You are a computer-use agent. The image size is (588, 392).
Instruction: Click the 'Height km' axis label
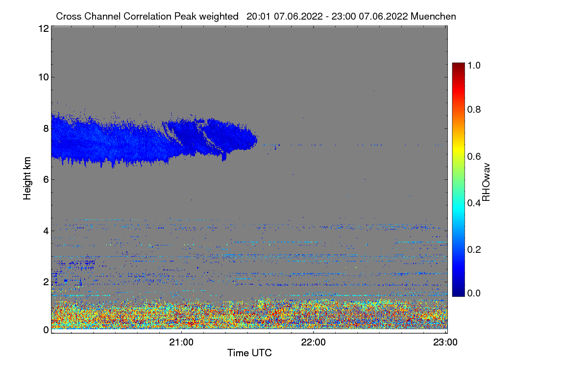[x=27, y=178]
